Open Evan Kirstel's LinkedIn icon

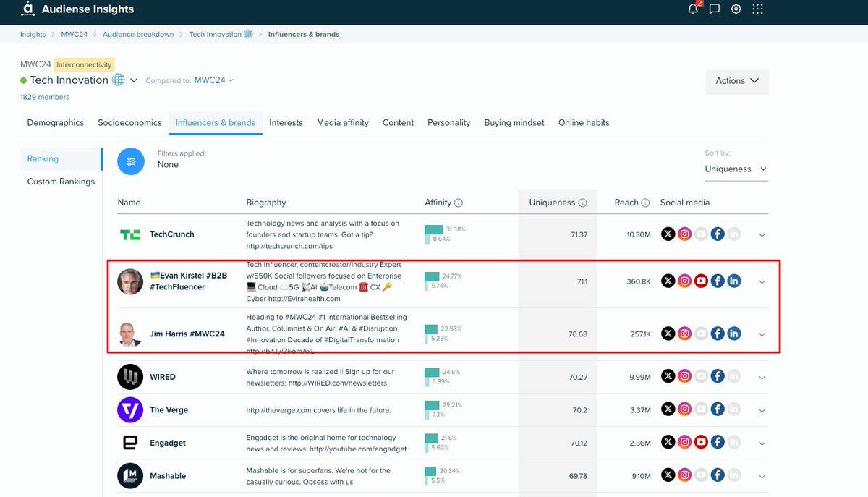pyautogui.click(x=734, y=281)
